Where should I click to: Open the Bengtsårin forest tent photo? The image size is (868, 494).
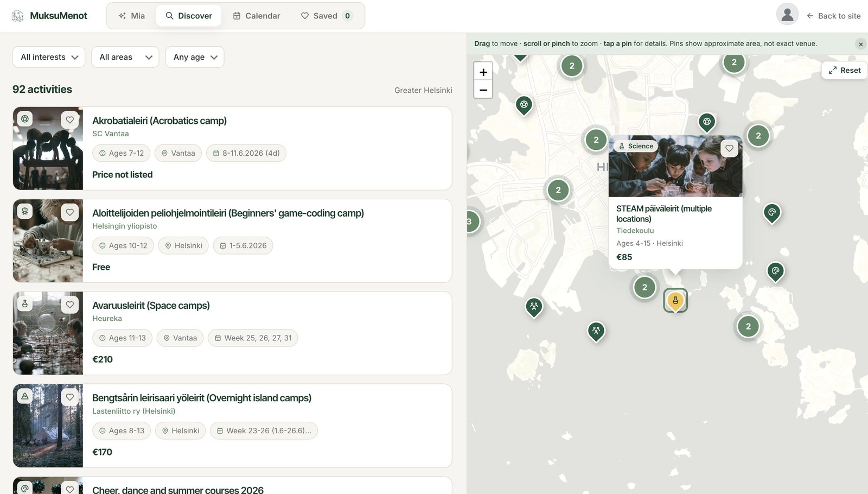48,426
